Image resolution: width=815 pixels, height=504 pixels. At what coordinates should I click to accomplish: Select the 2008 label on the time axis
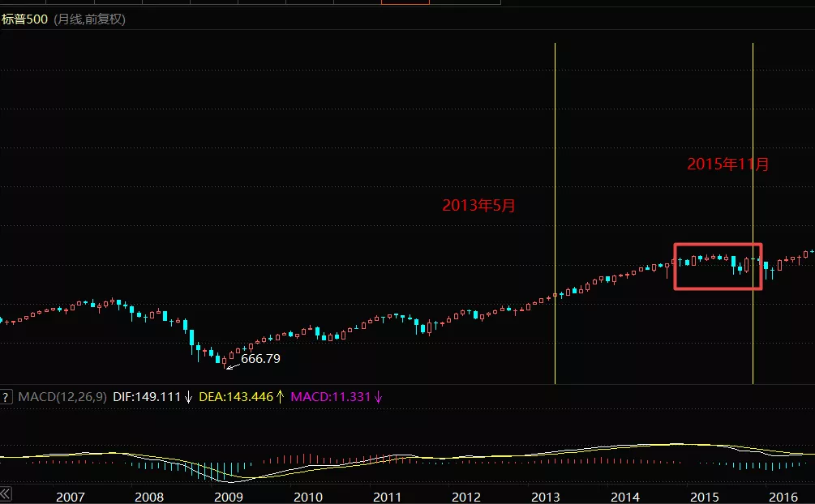point(149,498)
